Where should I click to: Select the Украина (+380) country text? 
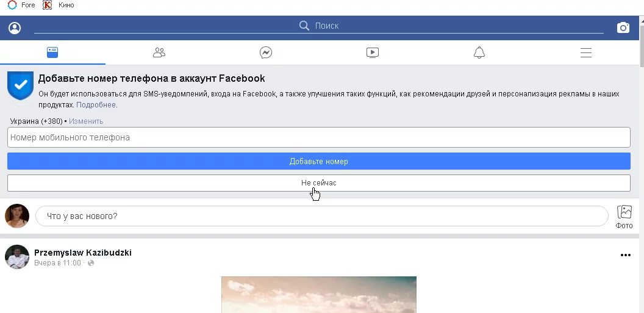[x=36, y=121]
